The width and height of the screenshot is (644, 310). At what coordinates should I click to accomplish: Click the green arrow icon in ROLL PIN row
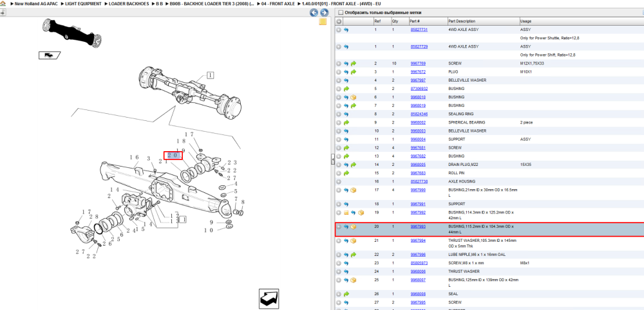click(x=346, y=173)
